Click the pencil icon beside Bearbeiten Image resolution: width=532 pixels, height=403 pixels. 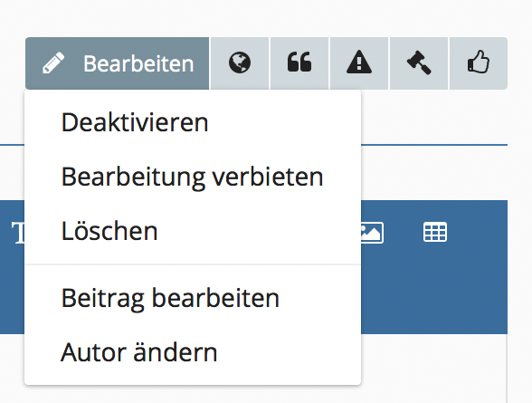point(53,63)
